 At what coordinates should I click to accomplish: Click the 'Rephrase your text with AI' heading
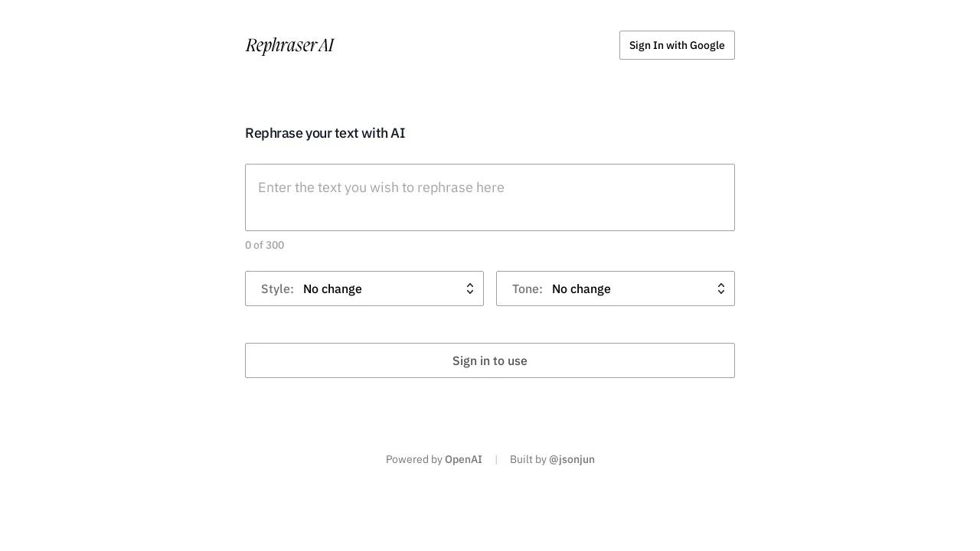coord(325,133)
